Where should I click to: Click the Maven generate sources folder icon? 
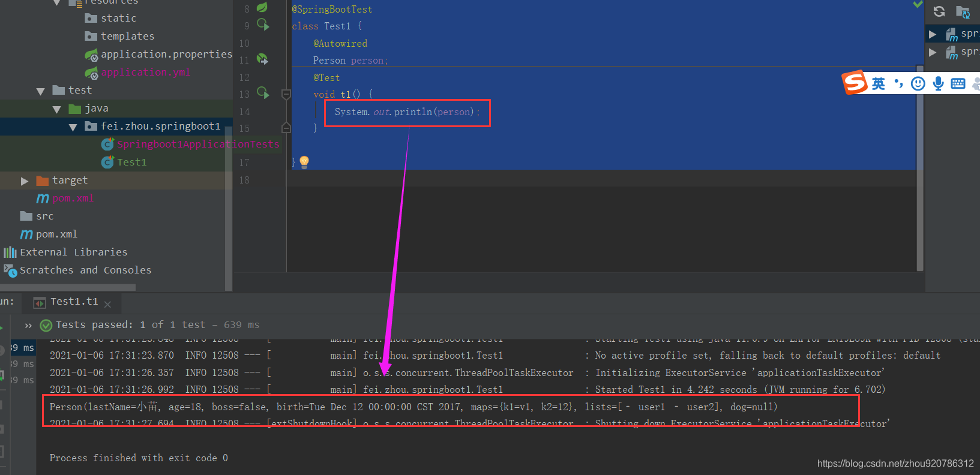click(963, 11)
